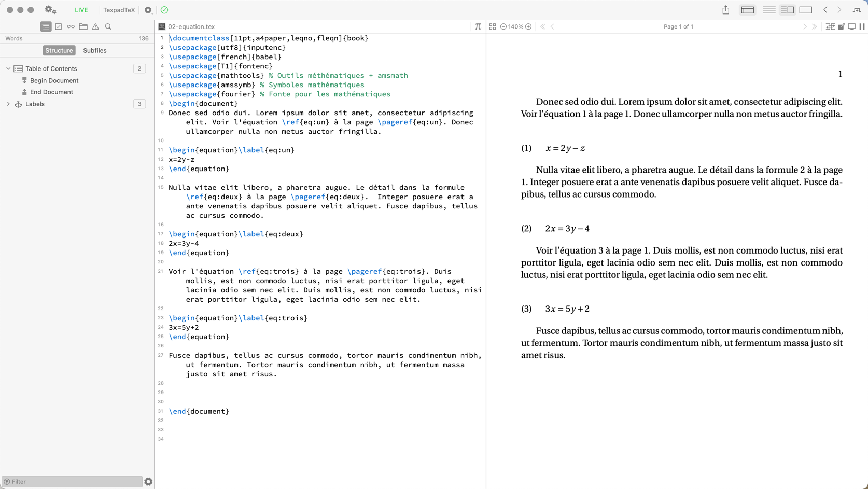Viewport: 868px width, 489px height.
Task: Show the PDF page thumbnails grid
Action: click(x=493, y=26)
